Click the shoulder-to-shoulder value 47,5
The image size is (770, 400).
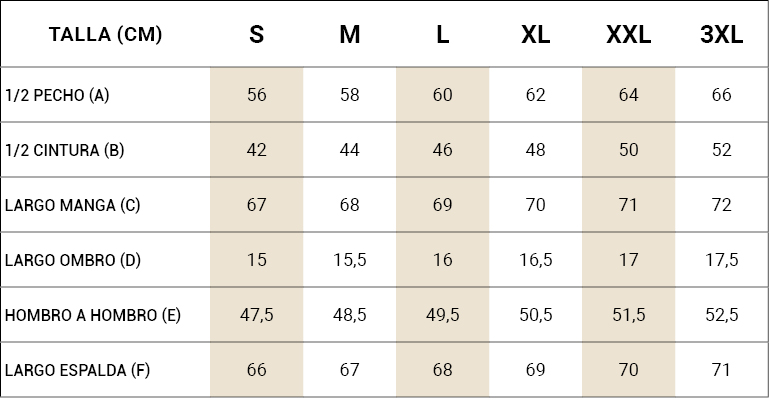(x=256, y=315)
